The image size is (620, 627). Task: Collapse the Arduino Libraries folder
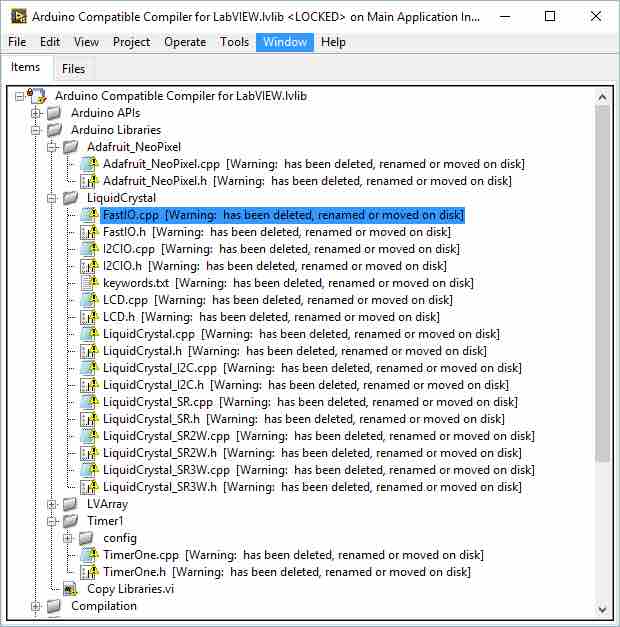(36, 130)
